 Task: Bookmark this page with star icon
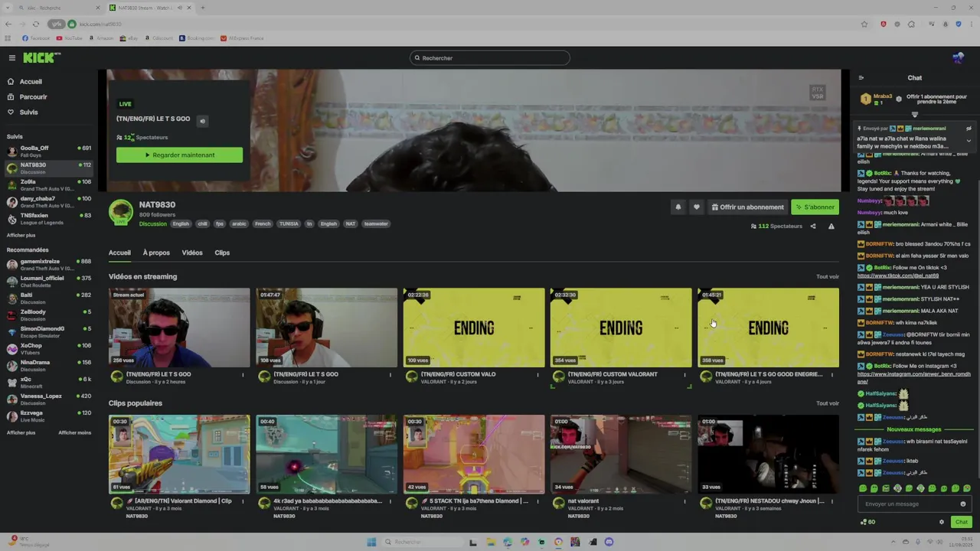tap(864, 24)
